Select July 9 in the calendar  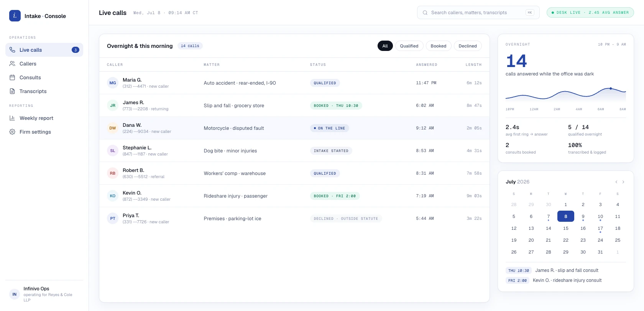pyautogui.click(x=583, y=216)
